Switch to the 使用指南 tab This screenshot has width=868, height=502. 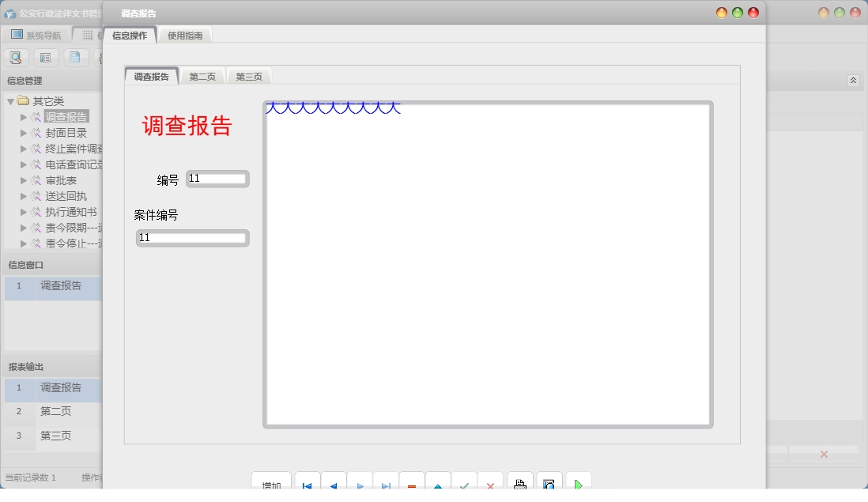coord(186,34)
